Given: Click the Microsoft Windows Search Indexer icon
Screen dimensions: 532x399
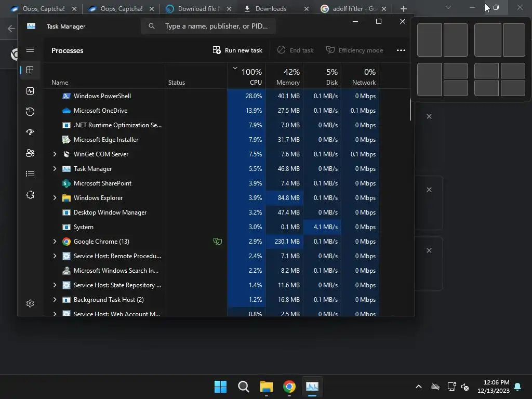Looking at the screenshot, I should (x=66, y=270).
